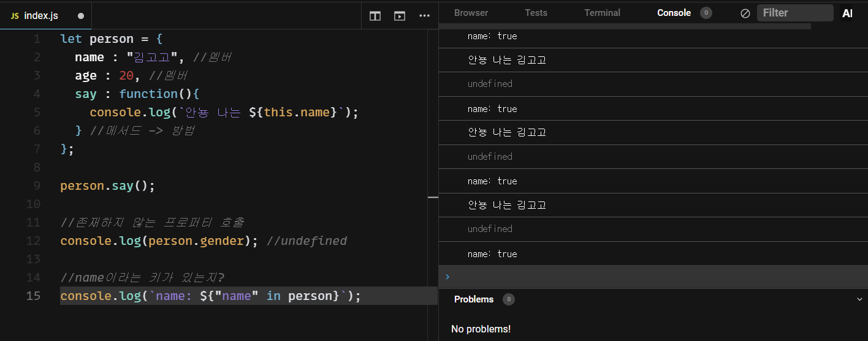Click the blue console prompt arrow
The height and width of the screenshot is (341, 868).
tap(447, 277)
